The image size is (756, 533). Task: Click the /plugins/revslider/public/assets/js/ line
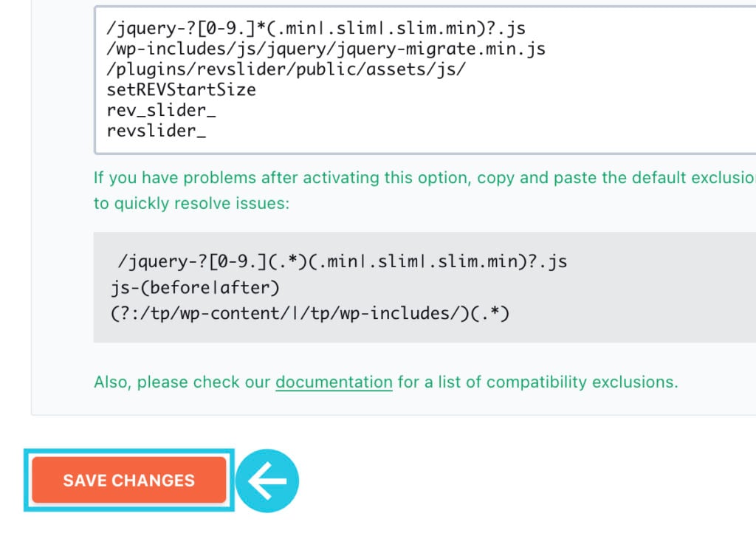click(286, 69)
